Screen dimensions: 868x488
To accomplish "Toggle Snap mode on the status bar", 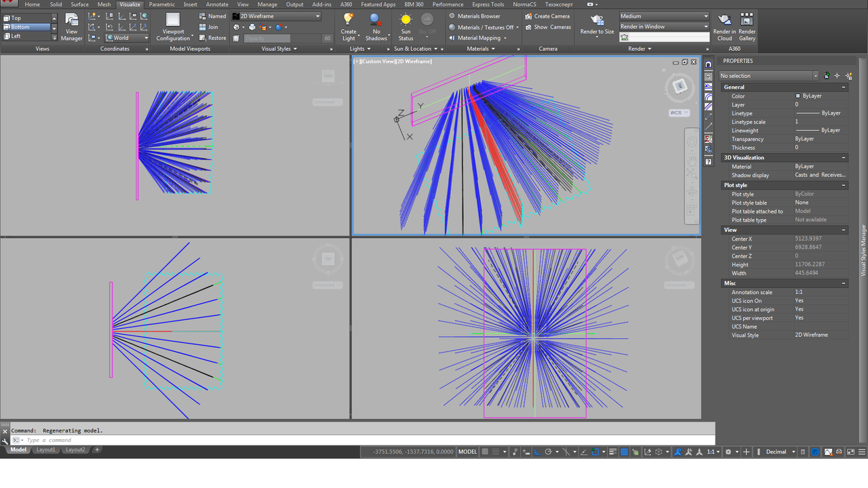I will [495, 451].
